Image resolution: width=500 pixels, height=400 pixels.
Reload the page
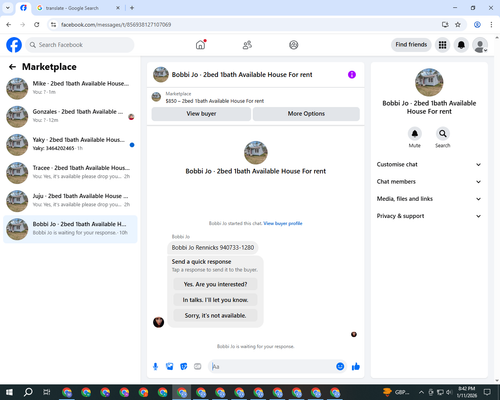click(37, 25)
